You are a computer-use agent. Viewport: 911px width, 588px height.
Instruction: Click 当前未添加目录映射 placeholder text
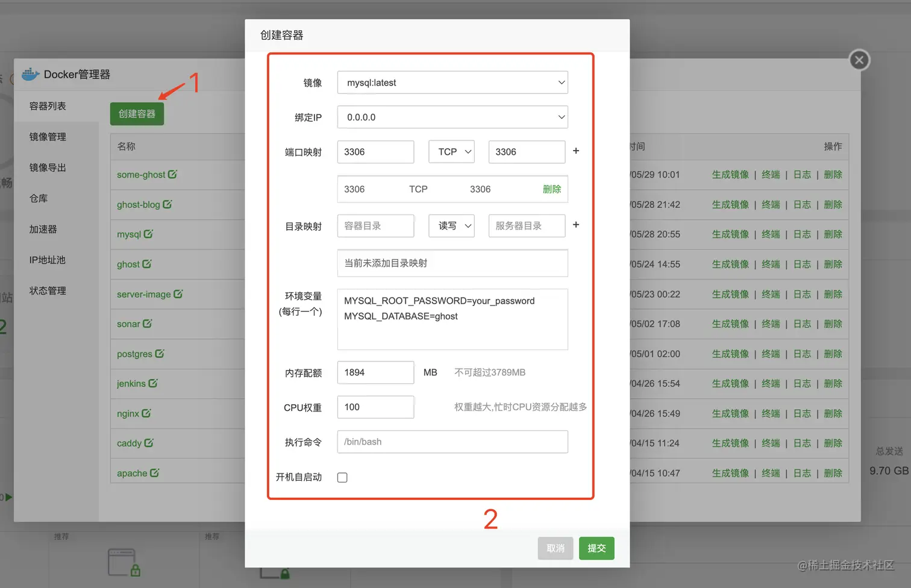(x=386, y=263)
